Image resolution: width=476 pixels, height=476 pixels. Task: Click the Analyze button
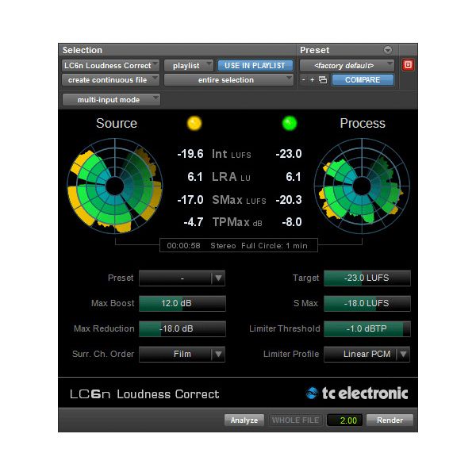pyautogui.click(x=244, y=420)
